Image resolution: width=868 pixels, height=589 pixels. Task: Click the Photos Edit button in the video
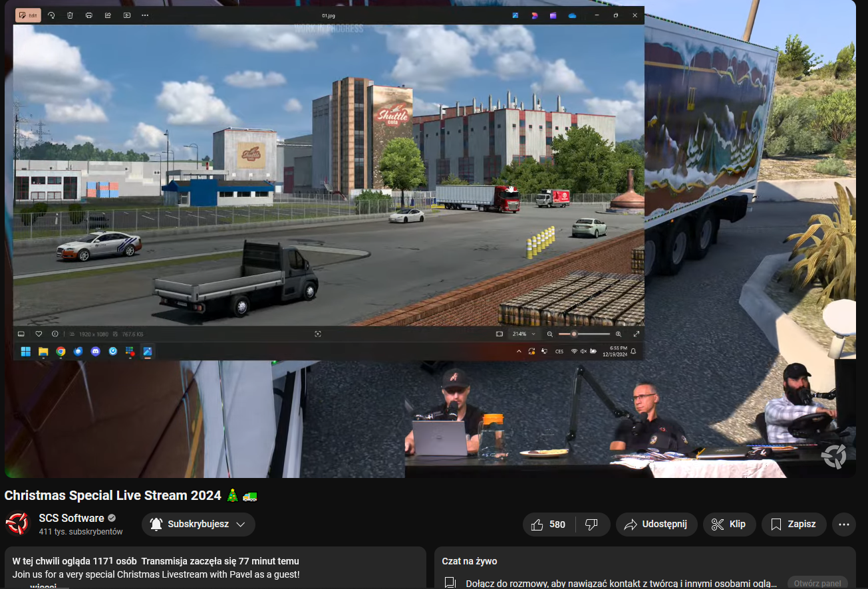click(x=27, y=15)
